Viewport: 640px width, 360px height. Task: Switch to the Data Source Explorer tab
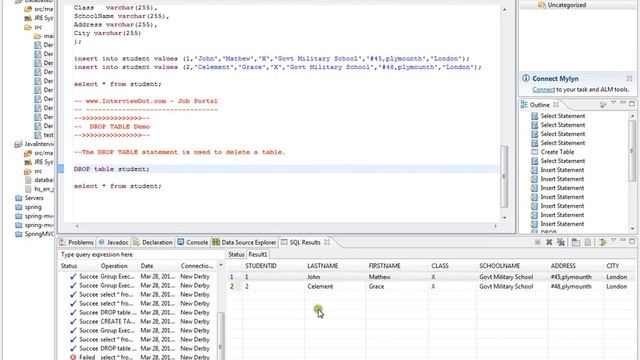click(x=244, y=242)
